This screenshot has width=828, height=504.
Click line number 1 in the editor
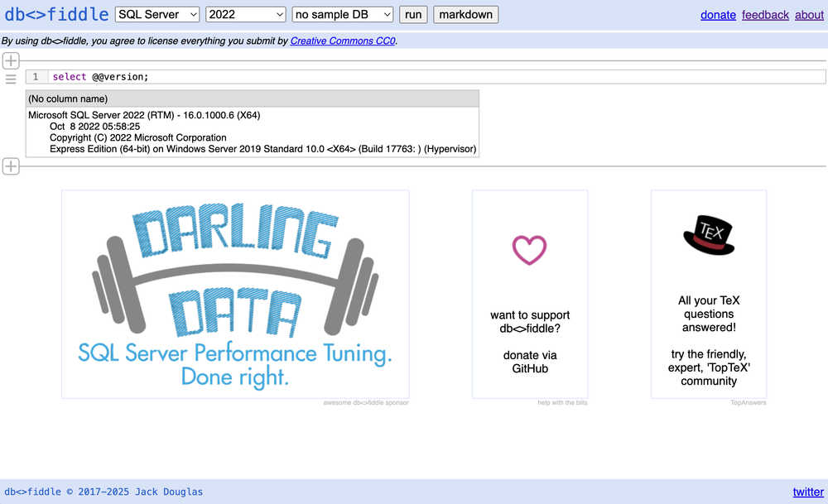[x=36, y=76]
